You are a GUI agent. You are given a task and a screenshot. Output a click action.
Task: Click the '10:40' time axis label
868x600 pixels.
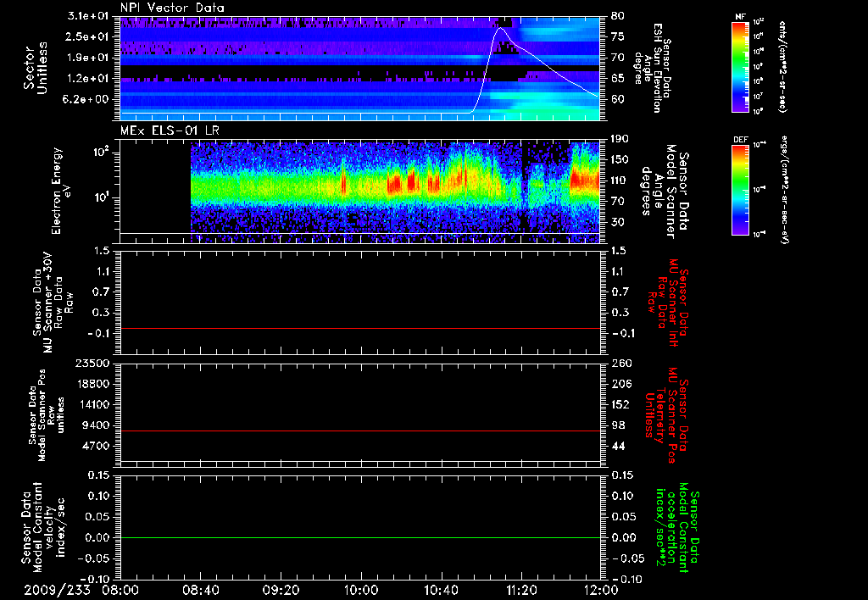[x=441, y=591]
